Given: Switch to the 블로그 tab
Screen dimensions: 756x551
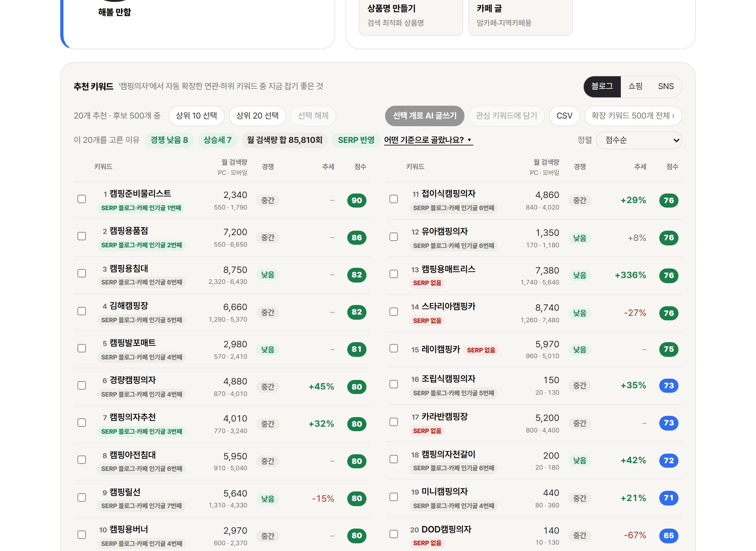Looking at the screenshot, I should coord(602,86).
